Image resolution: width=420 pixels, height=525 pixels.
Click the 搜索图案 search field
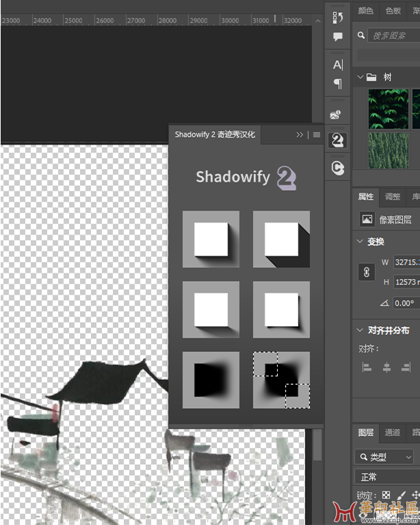pos(394,35)
